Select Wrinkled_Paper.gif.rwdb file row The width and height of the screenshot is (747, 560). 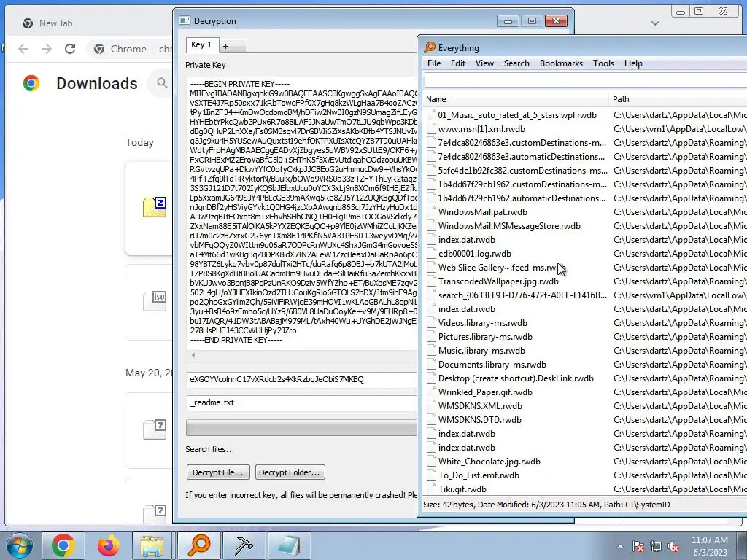coord(485,392)
